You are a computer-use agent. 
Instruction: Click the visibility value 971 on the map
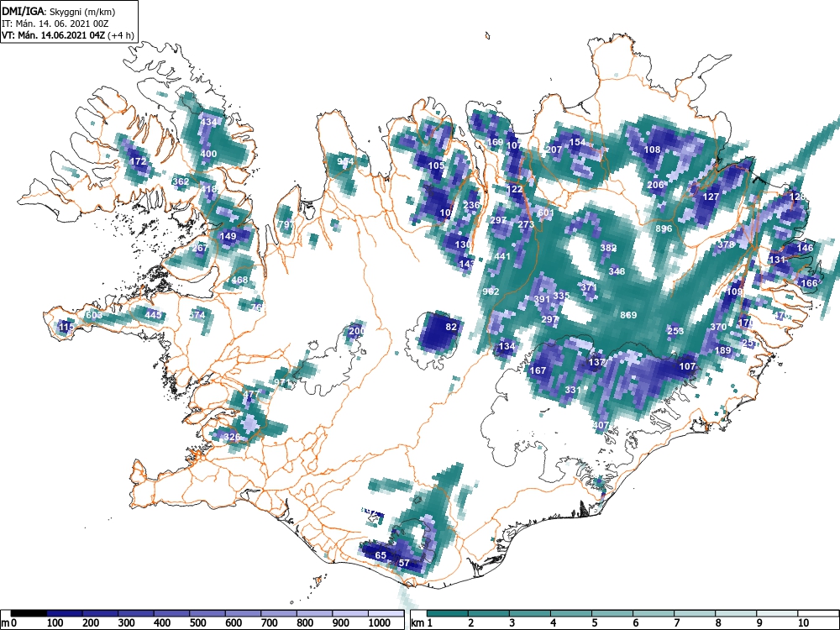[281, 382]
